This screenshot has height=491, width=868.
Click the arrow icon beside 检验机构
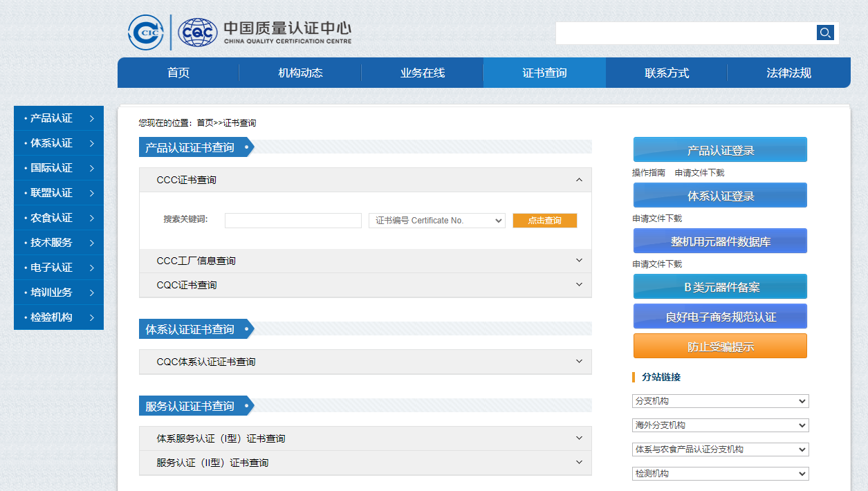click(x=92, y=317)
